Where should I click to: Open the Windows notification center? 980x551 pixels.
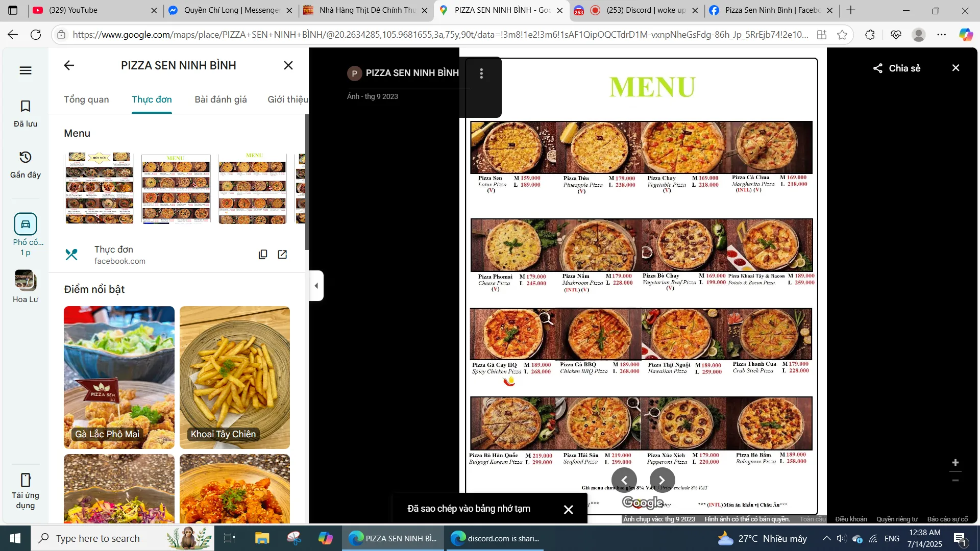[x=960, y=538]
